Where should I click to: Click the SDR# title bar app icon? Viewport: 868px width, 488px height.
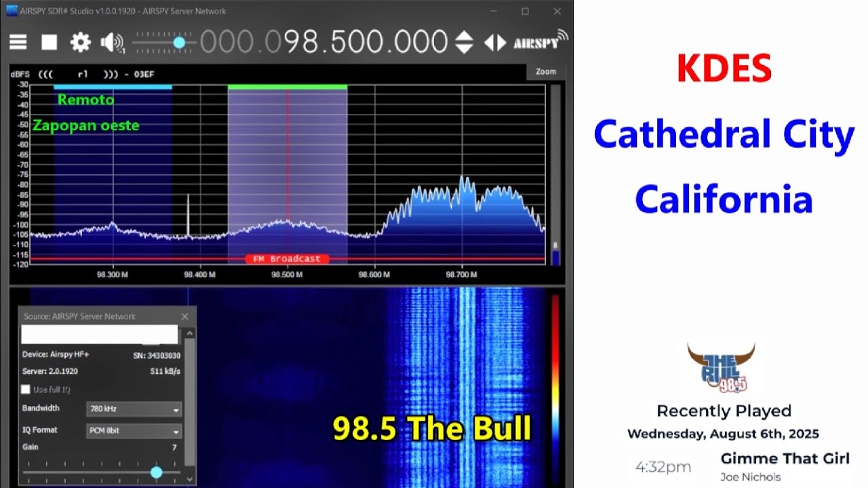[x=12, y=11]
